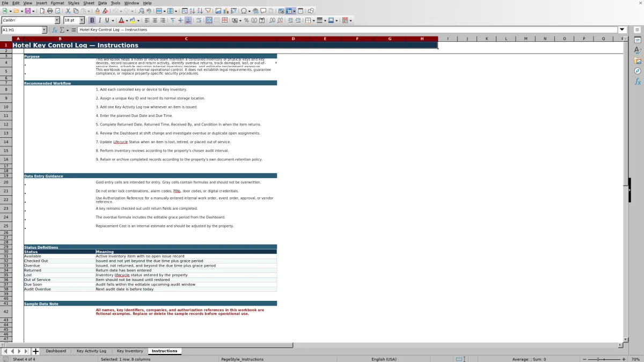The image size is (644, 362).
Task: Switch to the Key Inventory sheet tab
Action: pos(130,351)
